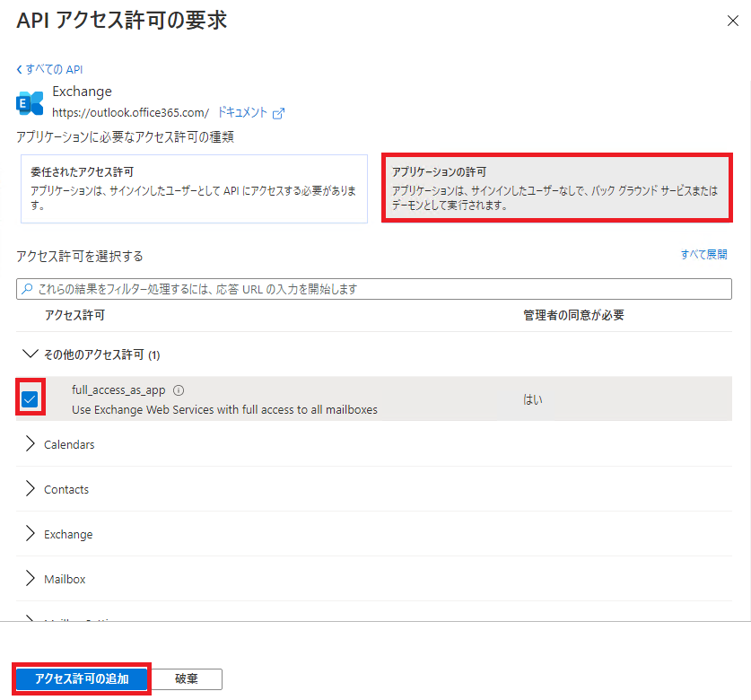The height and width of the screenshot is (700, 751).
Task: Click https://outlook.office365.com/ URL text
Action: (130, 112)
